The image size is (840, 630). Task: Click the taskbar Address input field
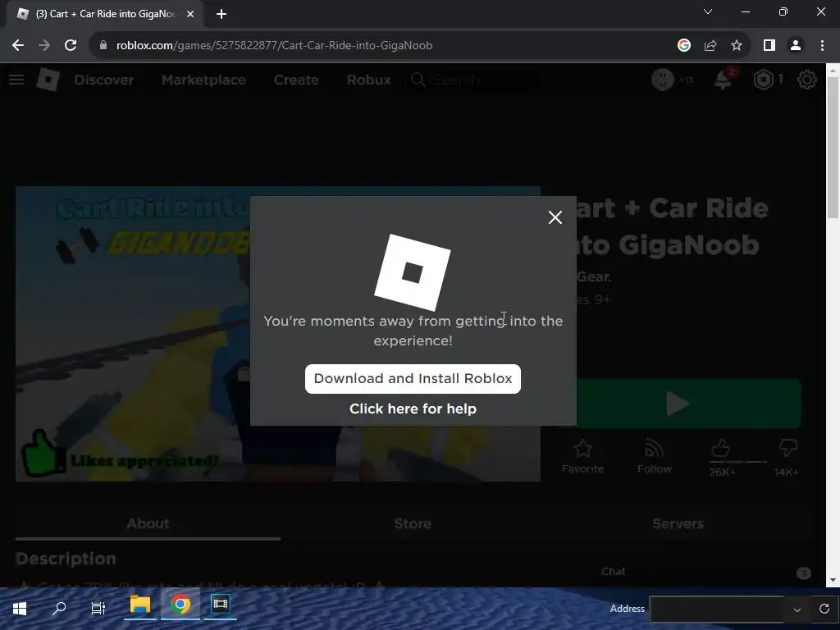[717, 609]
